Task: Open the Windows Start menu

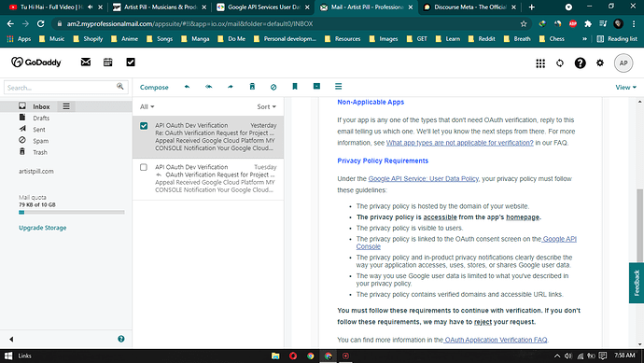Action: [x=7, y=356]
